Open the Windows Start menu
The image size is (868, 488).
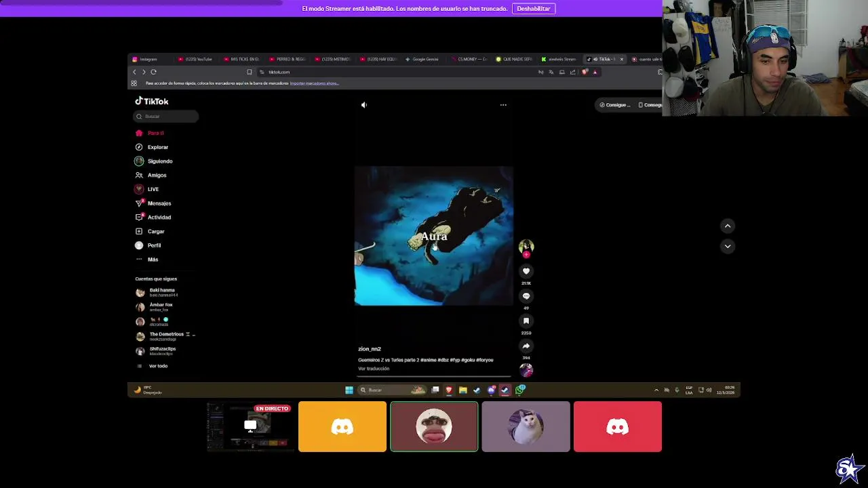(x=349, y=390)
